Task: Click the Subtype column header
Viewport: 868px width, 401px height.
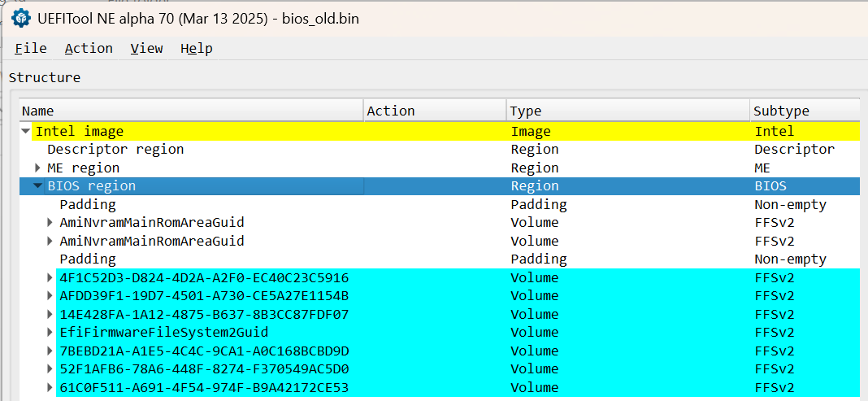Action: click(805, 111)
